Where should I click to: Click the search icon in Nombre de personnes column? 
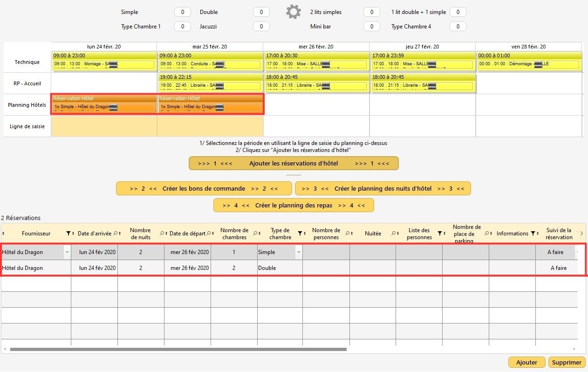coord(347,234)
